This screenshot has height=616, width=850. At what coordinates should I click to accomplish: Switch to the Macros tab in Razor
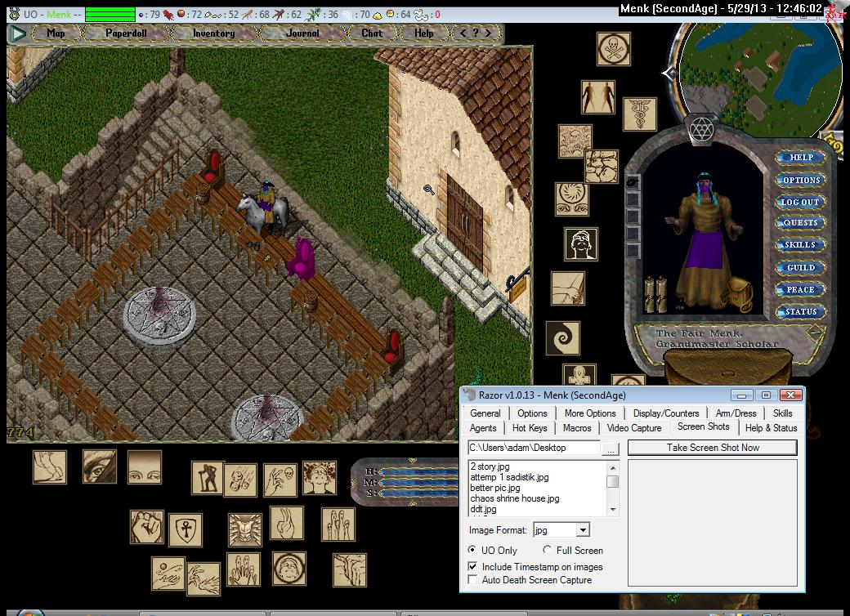click(577, 428)
